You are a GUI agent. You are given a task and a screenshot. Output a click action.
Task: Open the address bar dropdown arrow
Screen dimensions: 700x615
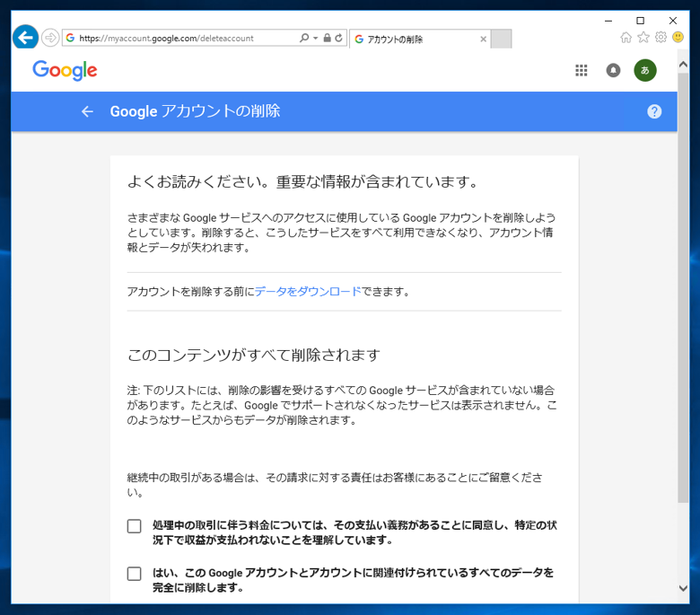pos(315,38)
